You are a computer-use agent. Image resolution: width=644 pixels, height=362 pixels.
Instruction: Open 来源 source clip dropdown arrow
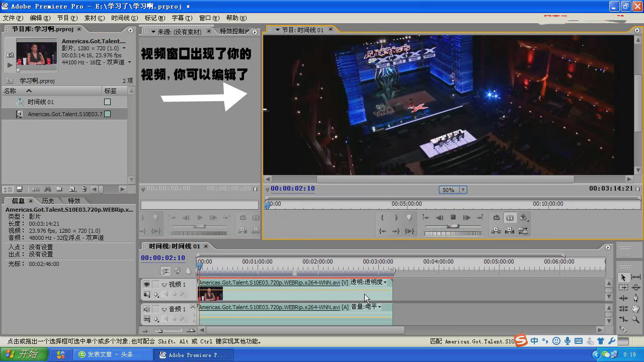(x=153, y=32)
